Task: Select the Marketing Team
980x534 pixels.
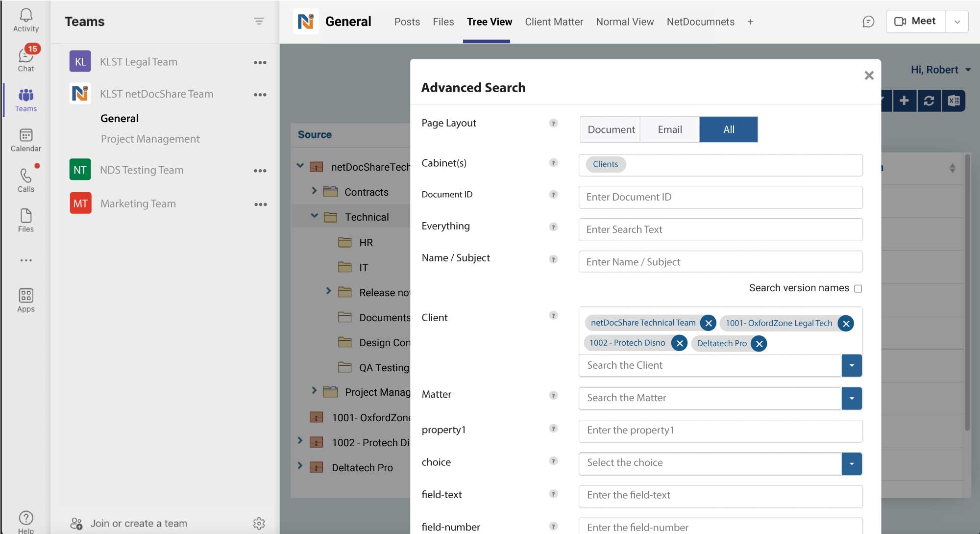Action: [138, 203]
